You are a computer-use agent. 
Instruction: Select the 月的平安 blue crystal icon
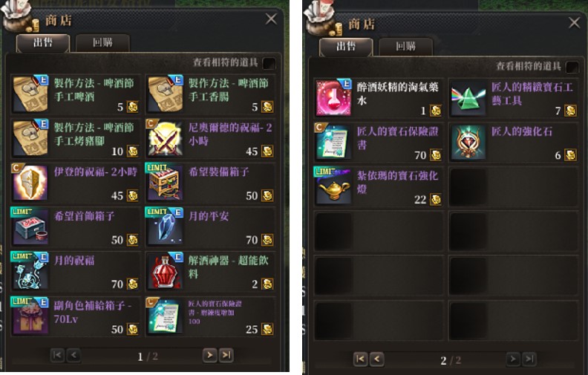click(x=165, y=226)
